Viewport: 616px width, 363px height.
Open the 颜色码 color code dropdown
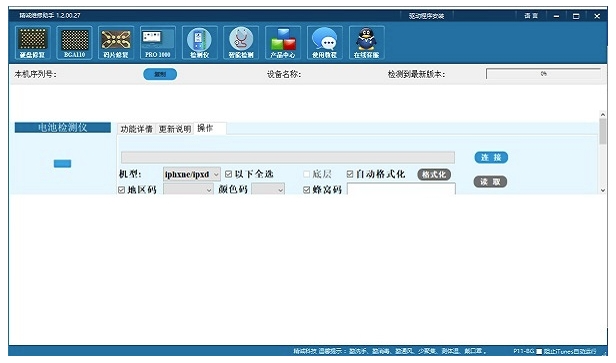click(268, 190)
